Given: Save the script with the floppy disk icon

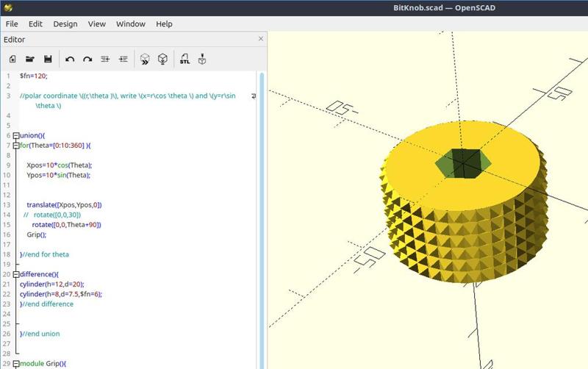Looking at the screenshot, I should tap(48, 59).
